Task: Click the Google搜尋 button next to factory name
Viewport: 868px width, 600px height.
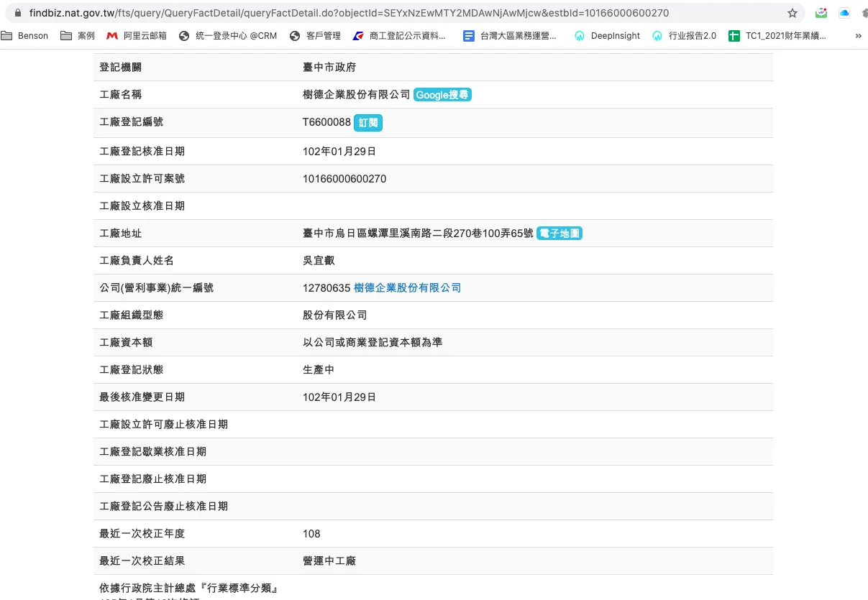Action: click(442, 95)
